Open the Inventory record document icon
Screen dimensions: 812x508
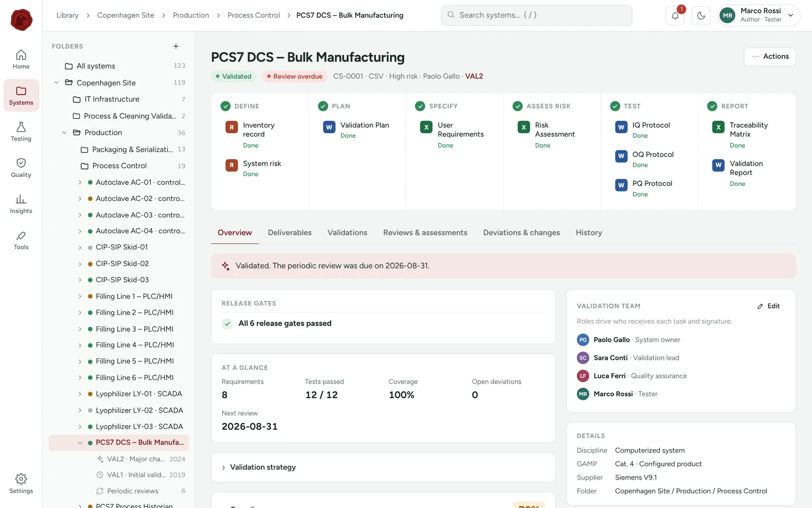[231, 127]
